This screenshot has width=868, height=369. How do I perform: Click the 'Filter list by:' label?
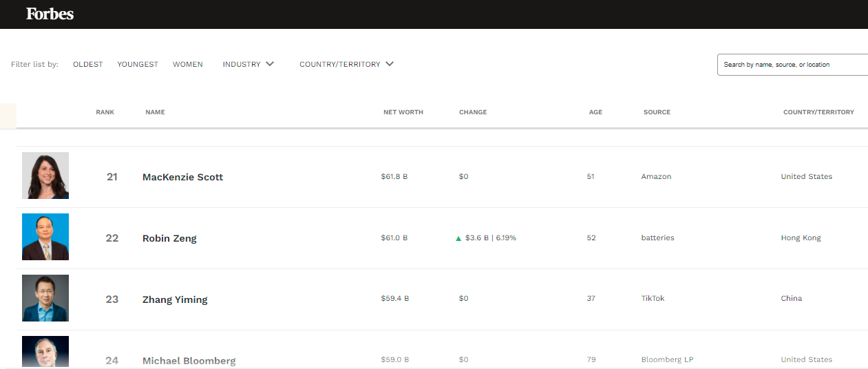[x=34, y=64]
